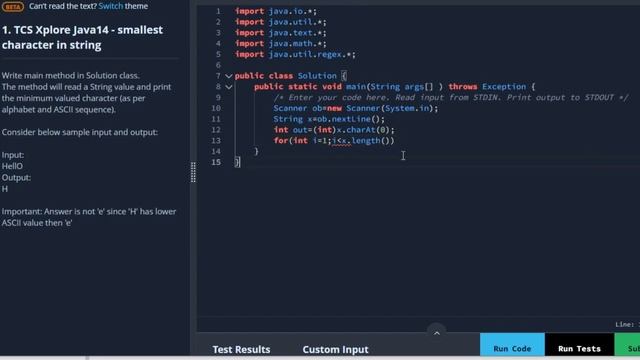This screenshot has height=360, width=640.
Task: Click the Run Code button
Action: click(512, 345)
